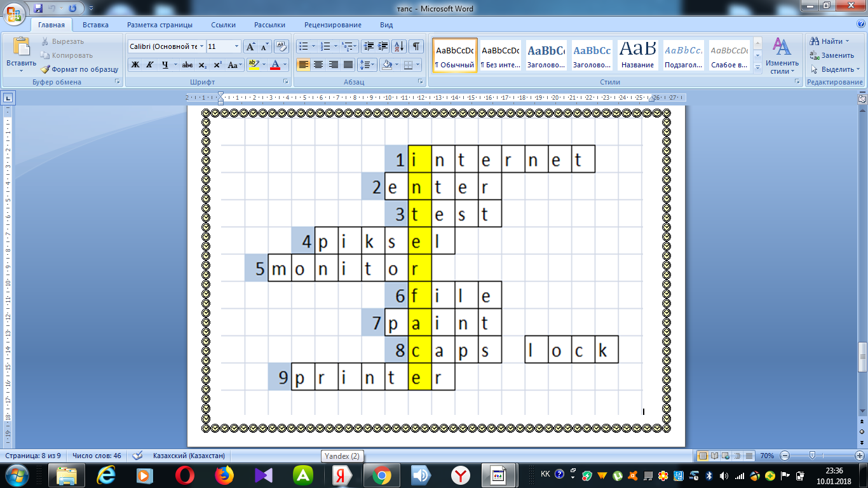Apply the Название title style
Screen dimensions: 868x488
637,56
